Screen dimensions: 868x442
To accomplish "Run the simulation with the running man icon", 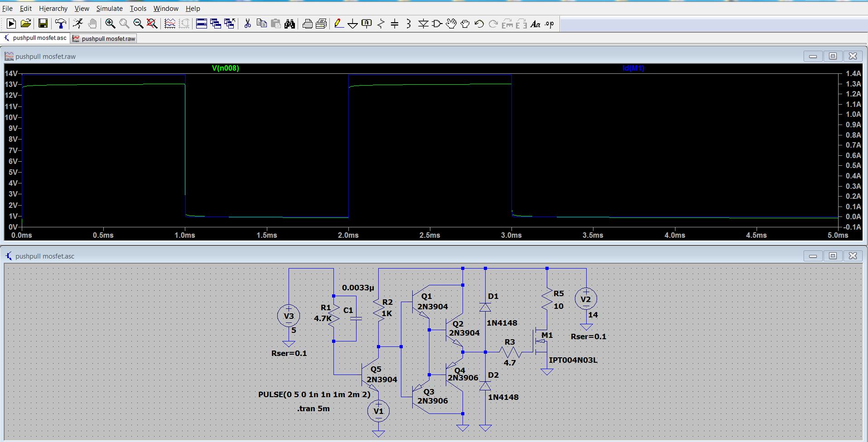I will point(78,24).
